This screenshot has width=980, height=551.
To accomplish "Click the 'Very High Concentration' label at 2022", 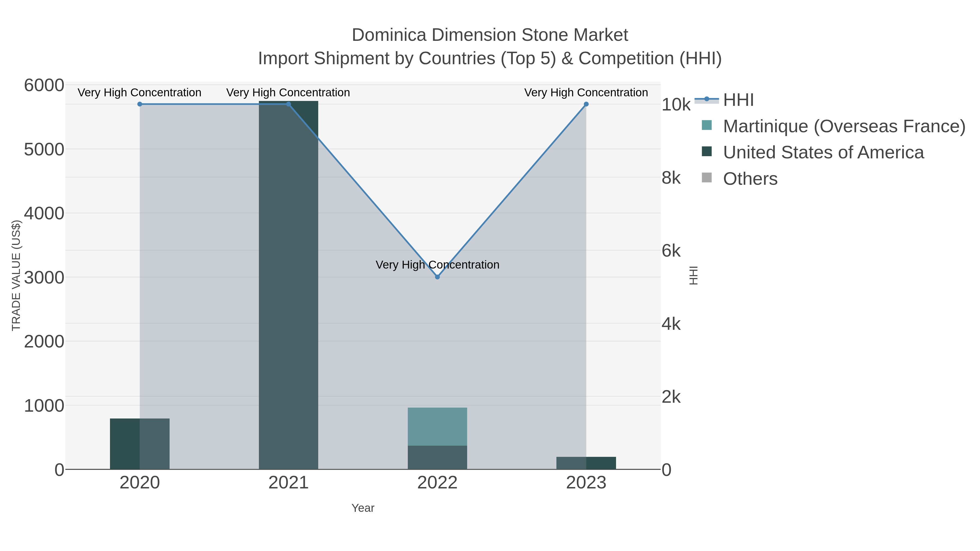I will click(x=437, y=265).
